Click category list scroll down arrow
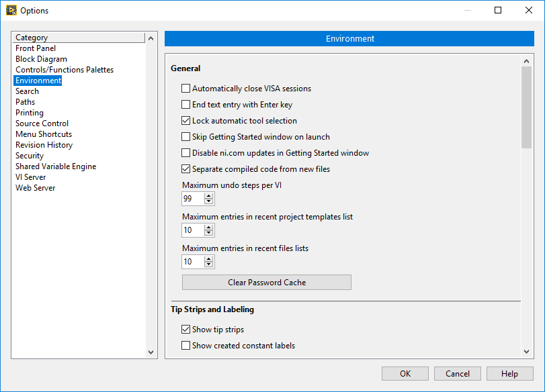The width and height of the screenshot is (545, 392). click(x=151, y=352)
